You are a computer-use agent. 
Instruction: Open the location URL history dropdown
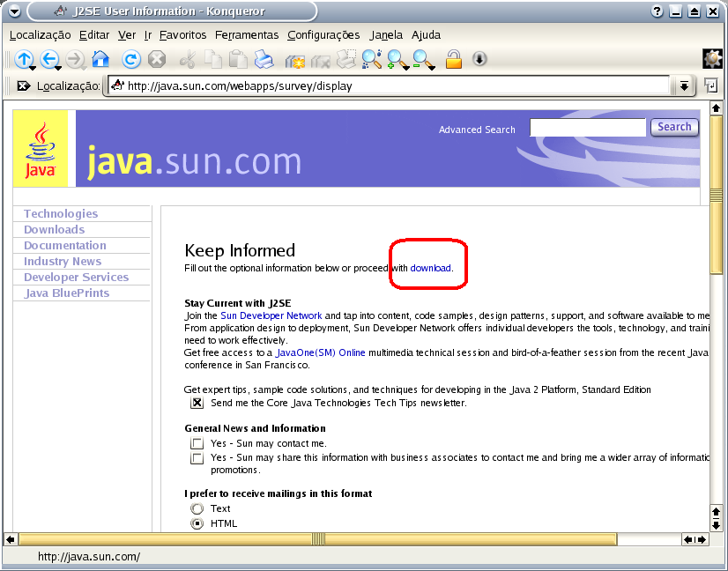684,85
